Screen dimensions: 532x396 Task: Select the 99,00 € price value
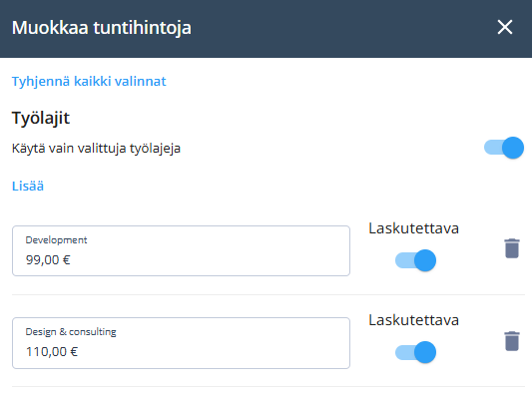(x=48, y=260)
